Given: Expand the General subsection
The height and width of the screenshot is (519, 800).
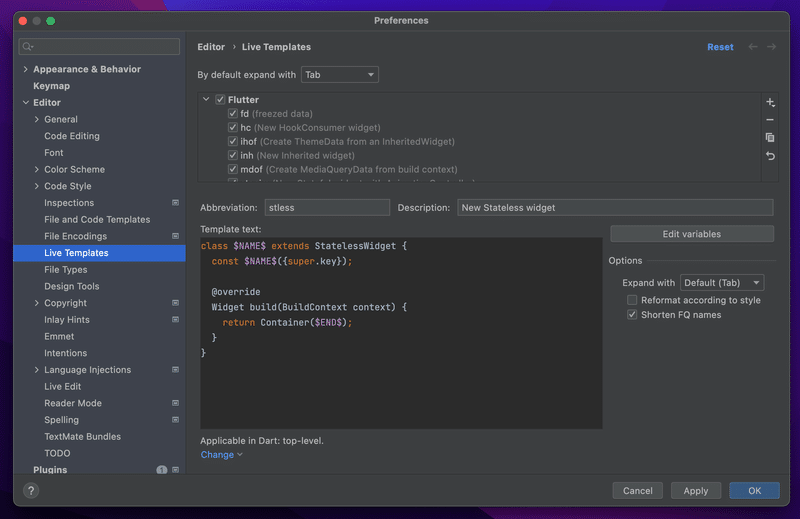Looking at the screenshot, I should coord(36,119).
